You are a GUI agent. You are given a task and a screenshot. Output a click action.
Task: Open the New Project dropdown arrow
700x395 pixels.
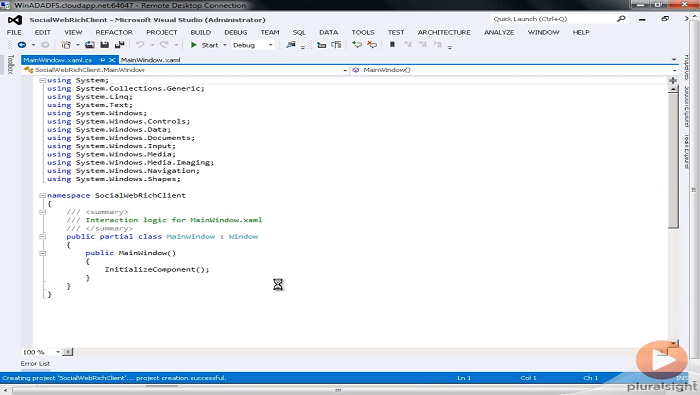click(77, 45)
